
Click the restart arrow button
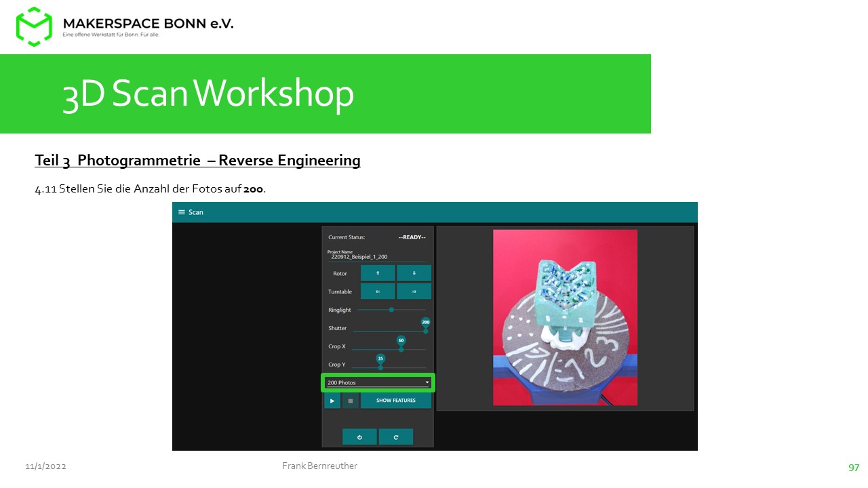pos(396,437)
